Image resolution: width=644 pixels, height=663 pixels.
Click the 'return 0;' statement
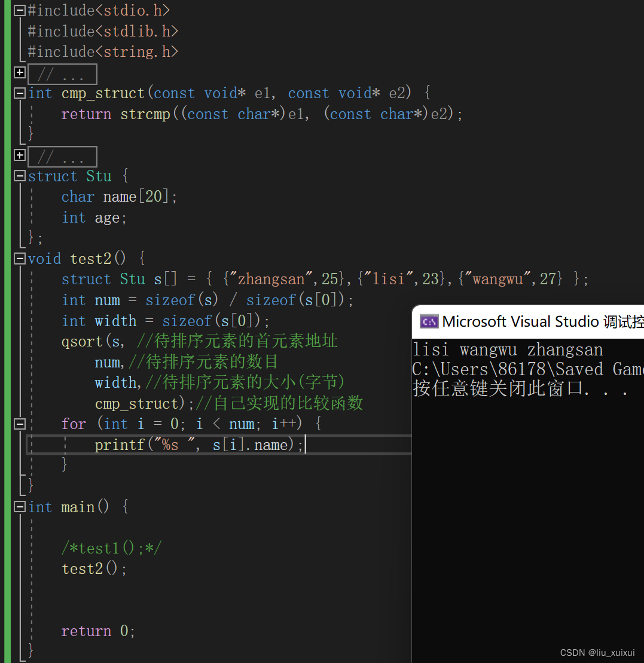point(98,631)
